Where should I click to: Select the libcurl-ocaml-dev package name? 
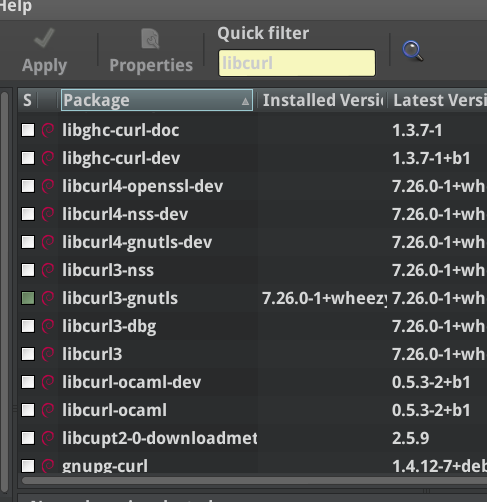[132, 382]
